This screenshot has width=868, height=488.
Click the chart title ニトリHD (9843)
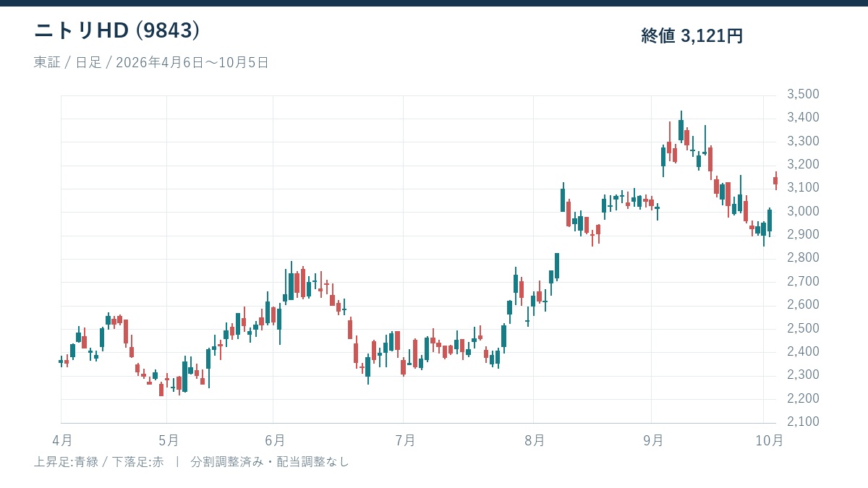[117, 30]
